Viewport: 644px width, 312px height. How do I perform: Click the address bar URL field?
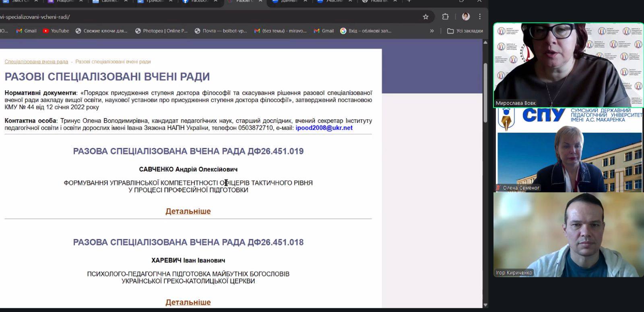coord(201,17)
